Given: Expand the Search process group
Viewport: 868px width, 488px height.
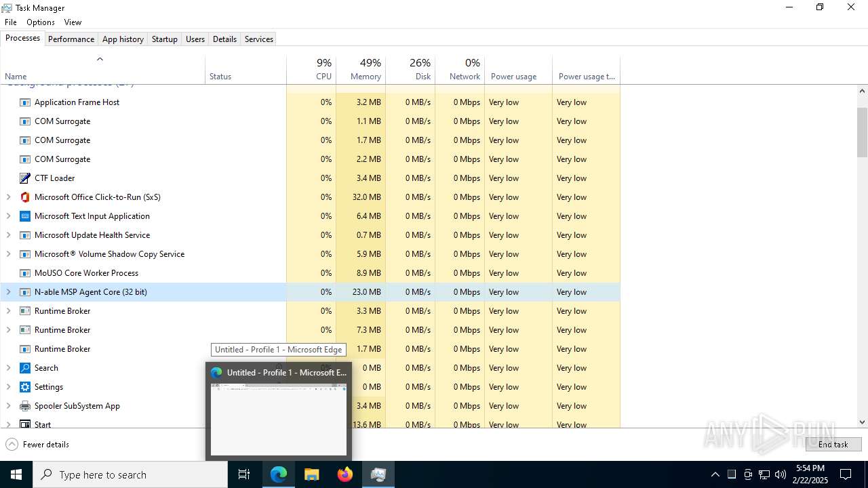Looking at the screenshot, I should point(8,368).
